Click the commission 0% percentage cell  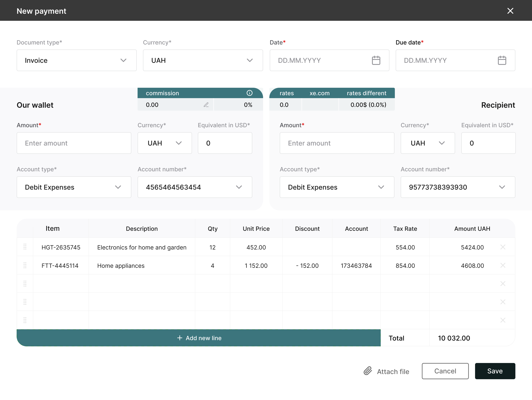(x=238, y=105)
